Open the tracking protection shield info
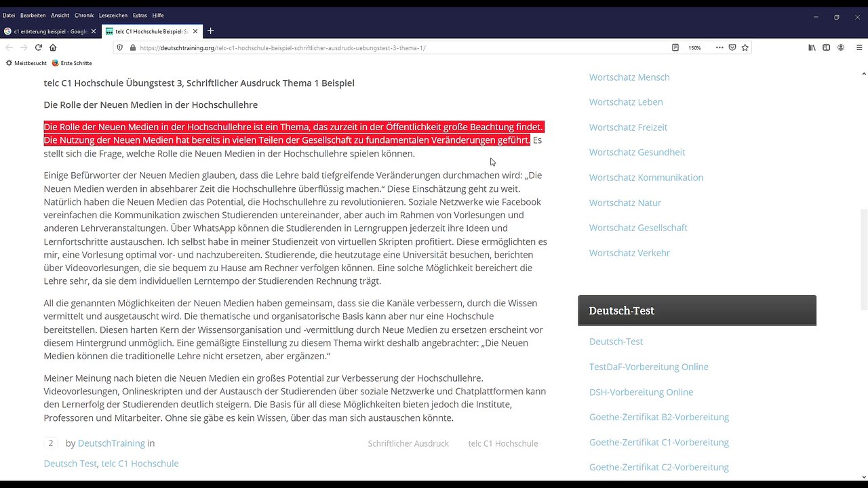Screen dimensions: 868x488 point(120,47)
